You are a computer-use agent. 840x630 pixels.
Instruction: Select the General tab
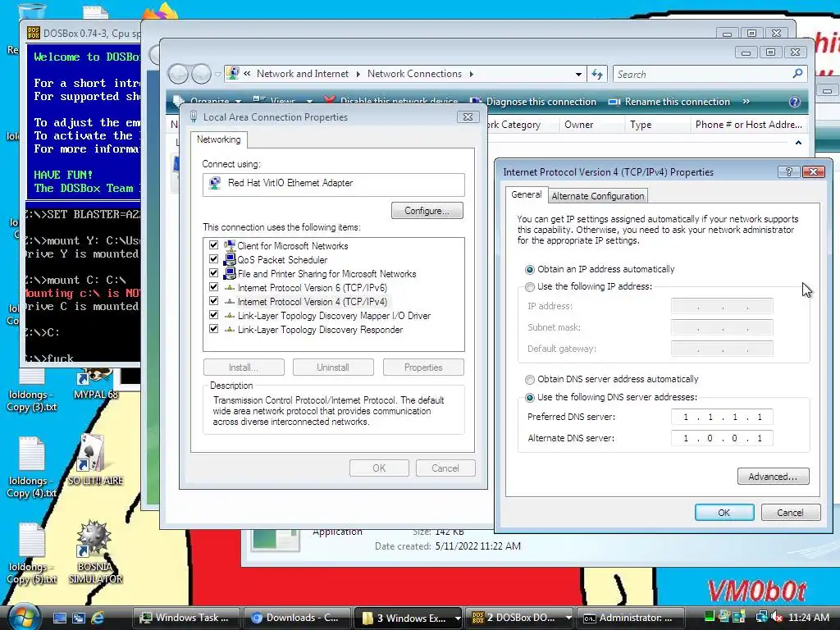[x=526, y=194]
